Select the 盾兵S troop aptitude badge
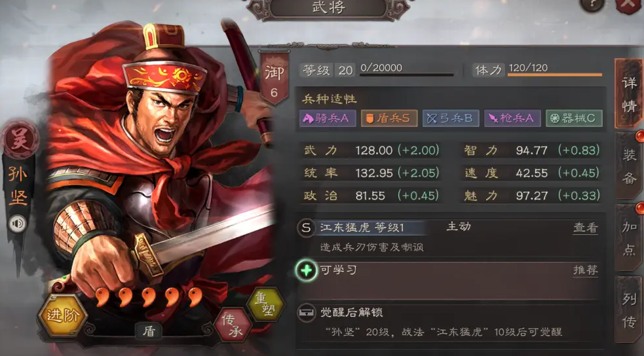 click(389, 118)
